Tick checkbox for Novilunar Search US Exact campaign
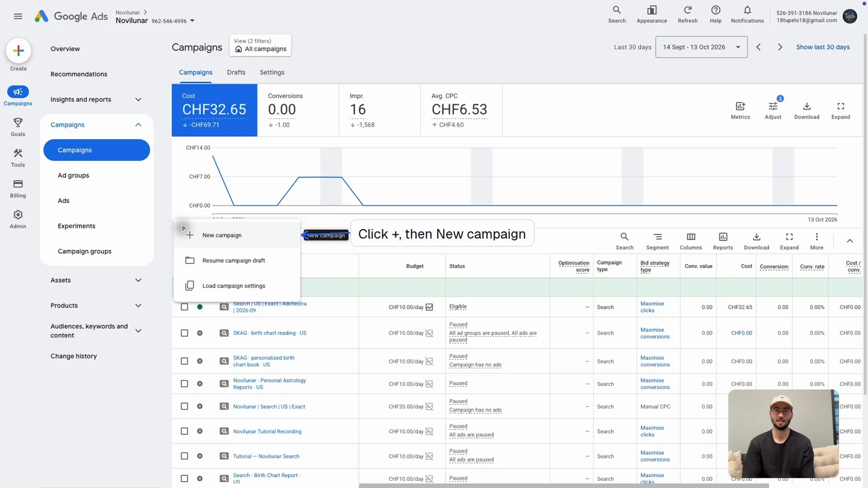This screenshot has width=868, height=488. click(x=184, y=406)
